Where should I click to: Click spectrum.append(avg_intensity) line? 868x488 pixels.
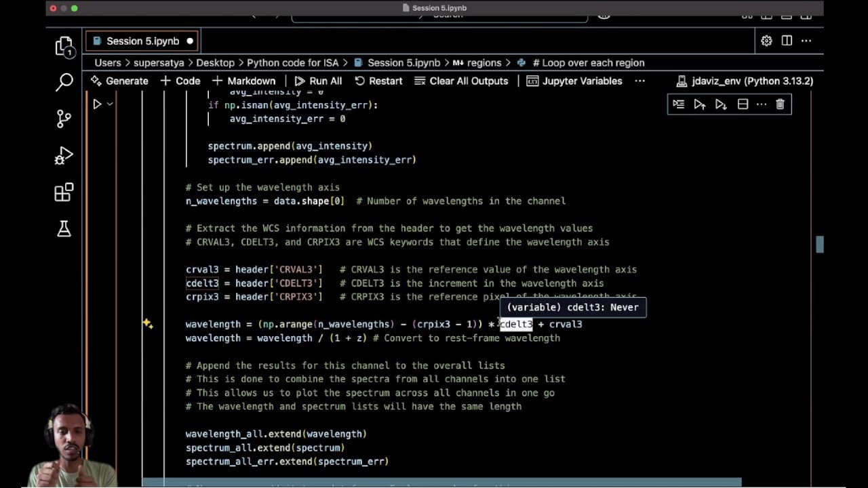290,146
